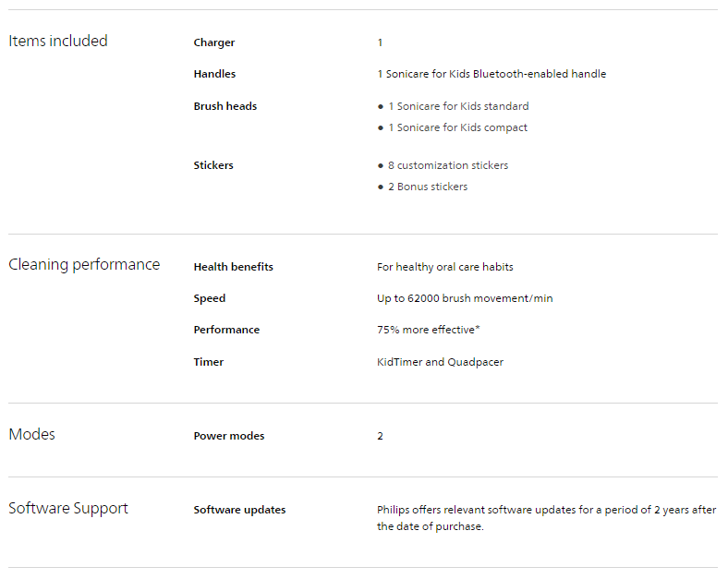Select the Health benefits label
728x579 pixels.
pos(233,267)
